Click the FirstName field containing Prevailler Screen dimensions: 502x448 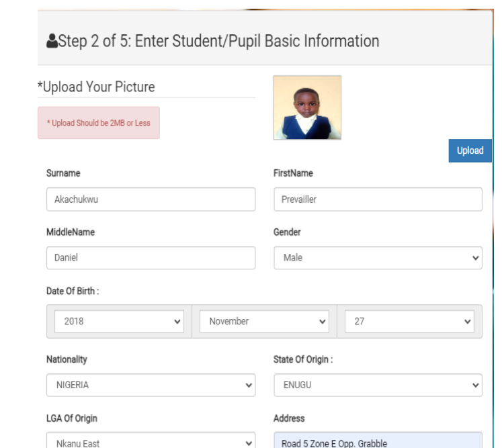pyautogui.click(x=378, y=199)
